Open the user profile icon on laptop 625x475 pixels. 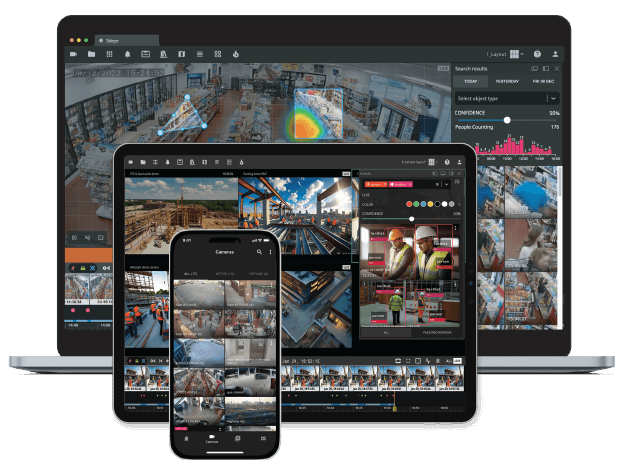point(556,53)
